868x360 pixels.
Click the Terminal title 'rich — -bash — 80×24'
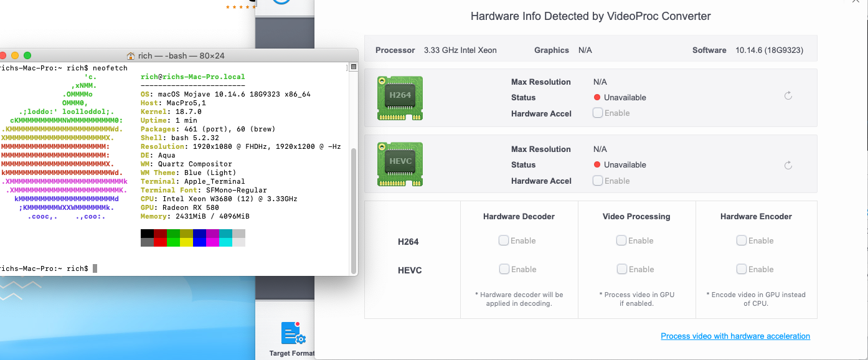click(181, 55)
